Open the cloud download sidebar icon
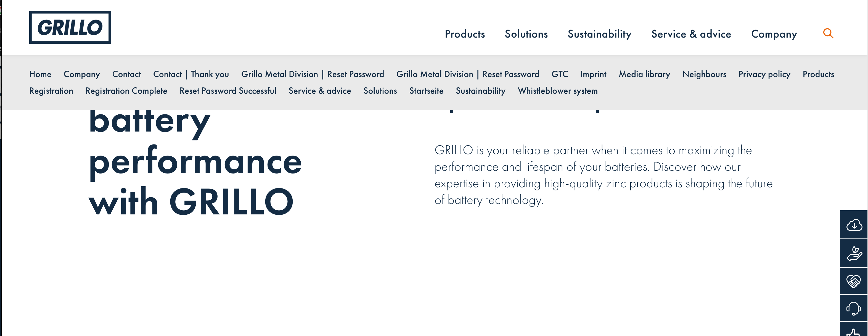868x336 pixels. click(x=854, y=224)
